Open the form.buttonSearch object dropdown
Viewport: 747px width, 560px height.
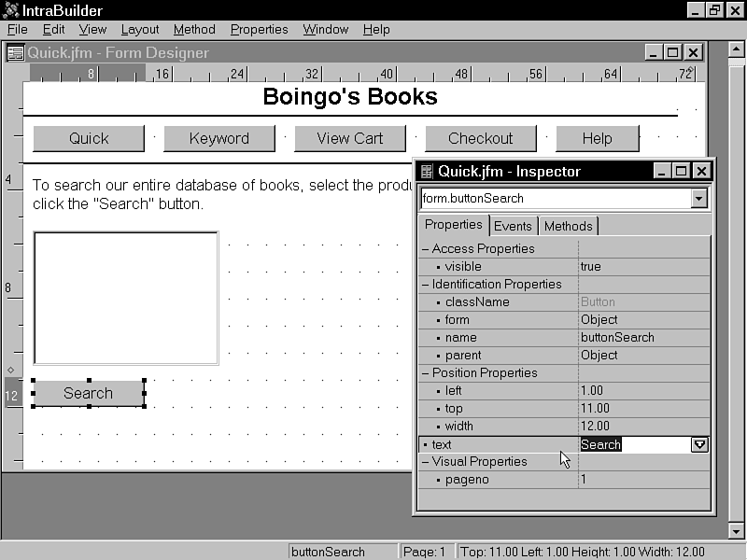(698, 198)
